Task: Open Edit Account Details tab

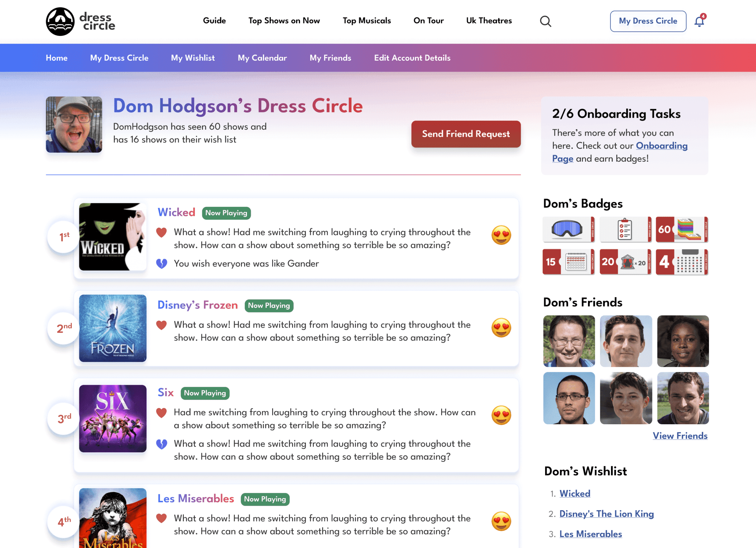Action: point(412,58)
